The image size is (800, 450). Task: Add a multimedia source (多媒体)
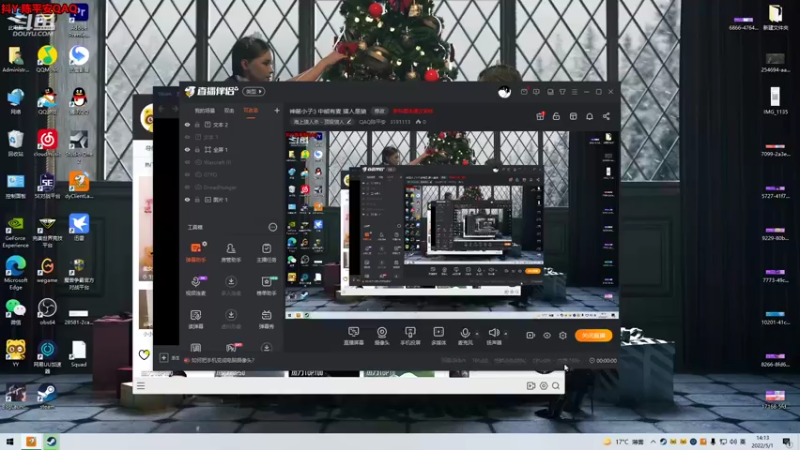(x=438, y=336)
